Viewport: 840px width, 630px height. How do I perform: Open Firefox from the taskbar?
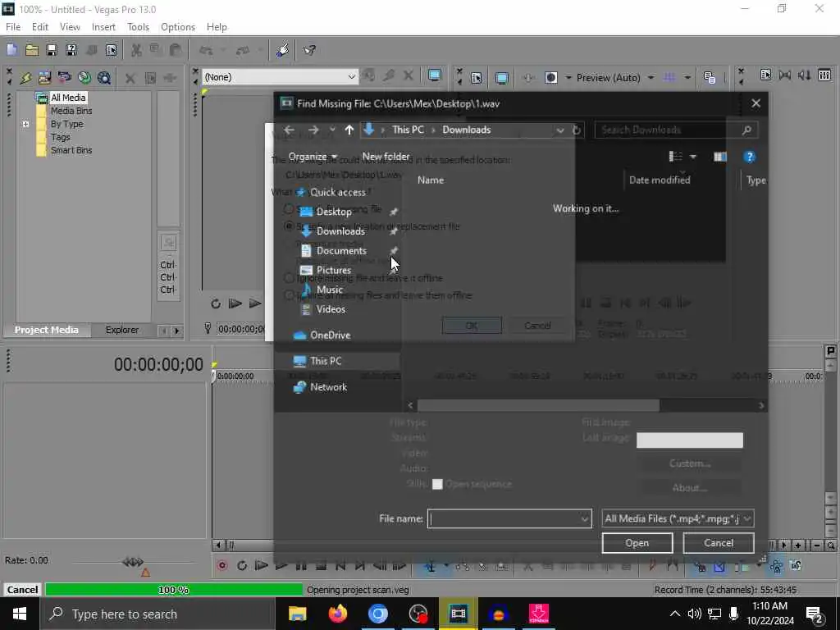coord(337,614)
